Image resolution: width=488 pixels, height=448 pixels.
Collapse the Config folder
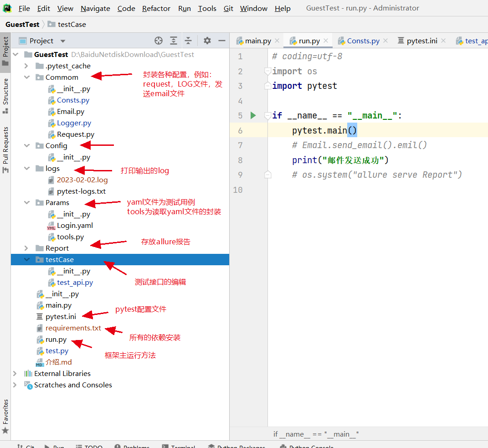pos(26,146)
